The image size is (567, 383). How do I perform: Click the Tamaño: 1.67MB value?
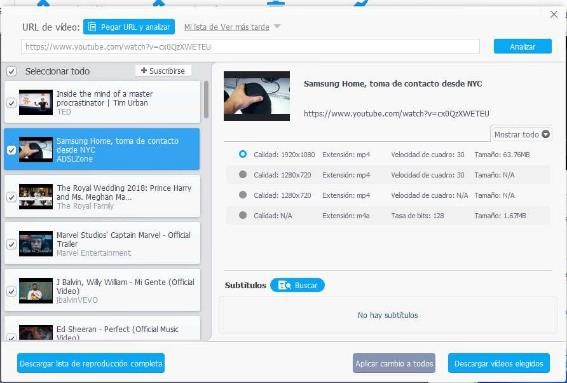coord(500,216)
